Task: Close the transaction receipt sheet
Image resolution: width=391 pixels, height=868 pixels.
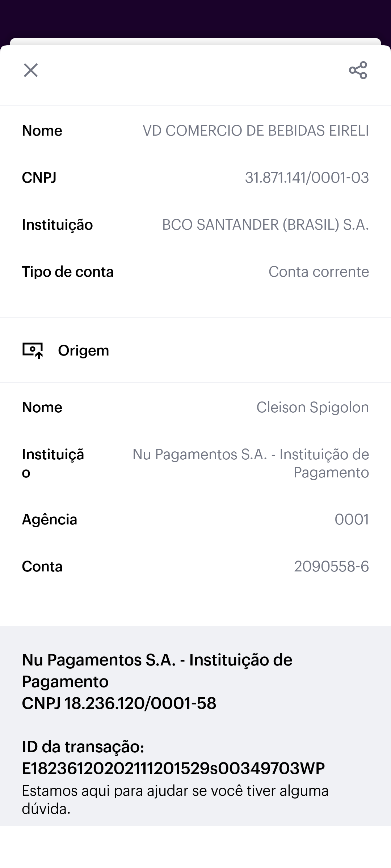Action: pyautogui.click(x=31, y=70)
